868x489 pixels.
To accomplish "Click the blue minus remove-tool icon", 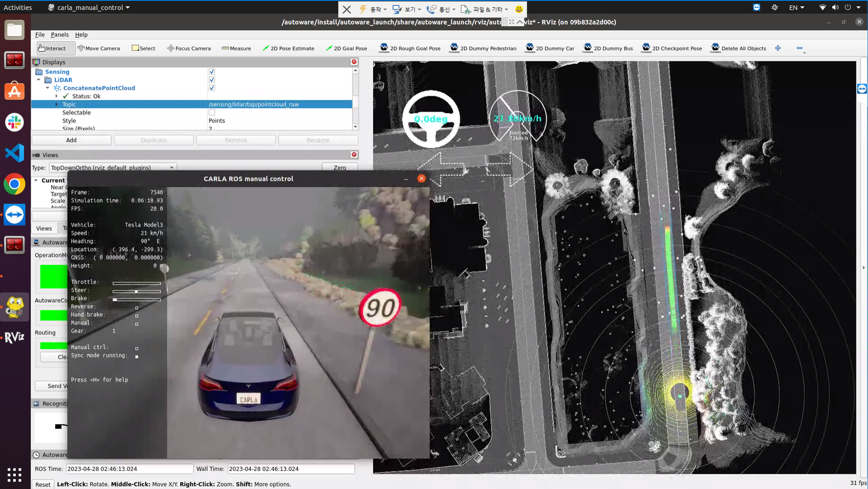I will point(800,48).
